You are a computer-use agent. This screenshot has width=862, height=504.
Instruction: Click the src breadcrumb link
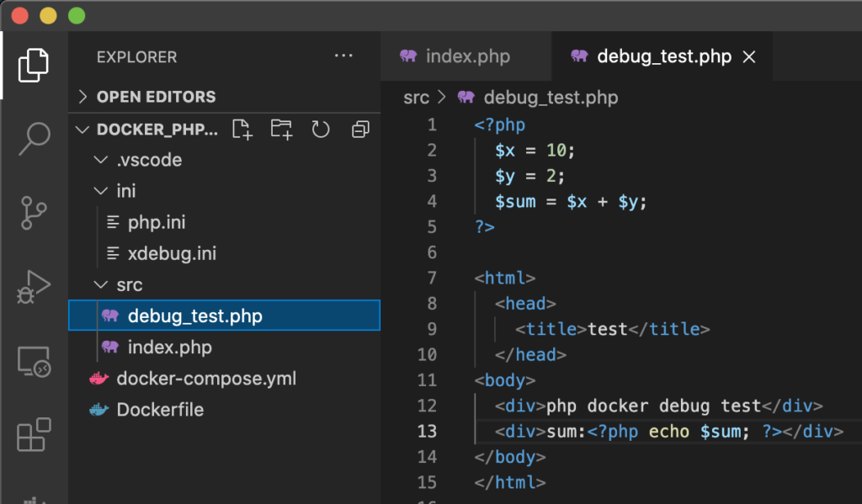[416, 98]
